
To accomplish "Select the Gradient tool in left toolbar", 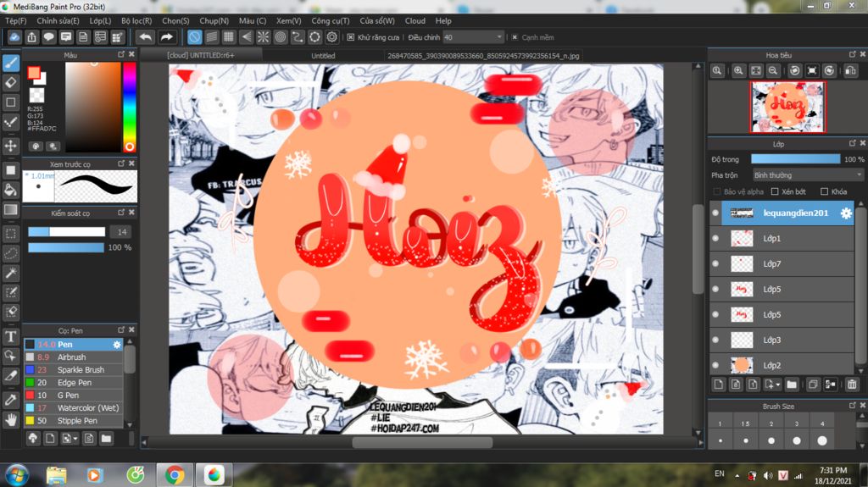I will pos(11,210).
